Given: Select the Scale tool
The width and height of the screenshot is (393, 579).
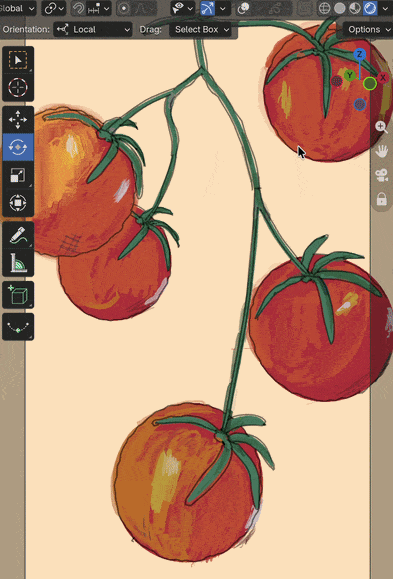Looking at the screenshot, I should click(x=18, y=175).
